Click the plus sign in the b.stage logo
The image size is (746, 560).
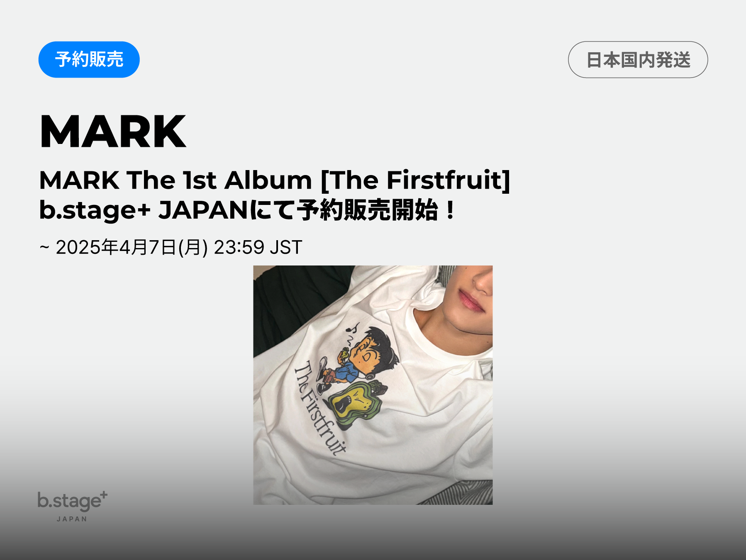pyautogui.click(x=104, y=495)
